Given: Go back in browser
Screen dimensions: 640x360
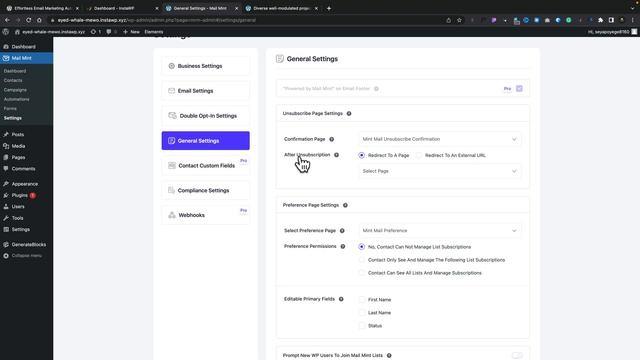Looking at the screenshot, I should point(7,20).
